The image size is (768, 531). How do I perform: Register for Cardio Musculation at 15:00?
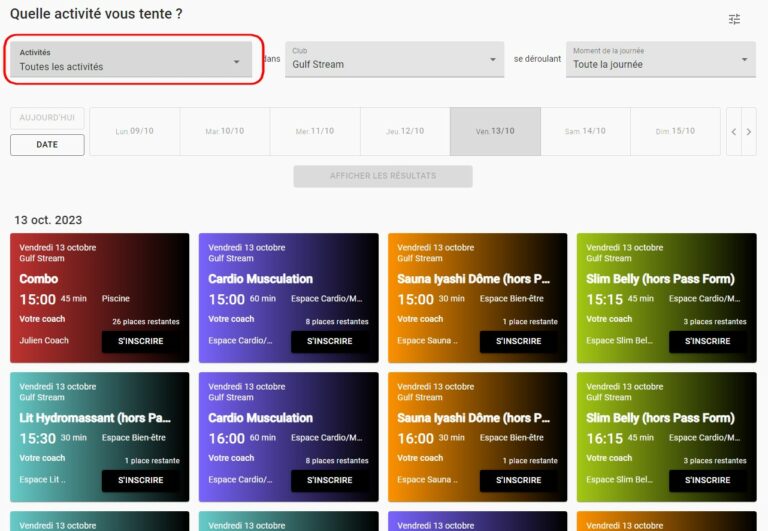click(330, 341)
